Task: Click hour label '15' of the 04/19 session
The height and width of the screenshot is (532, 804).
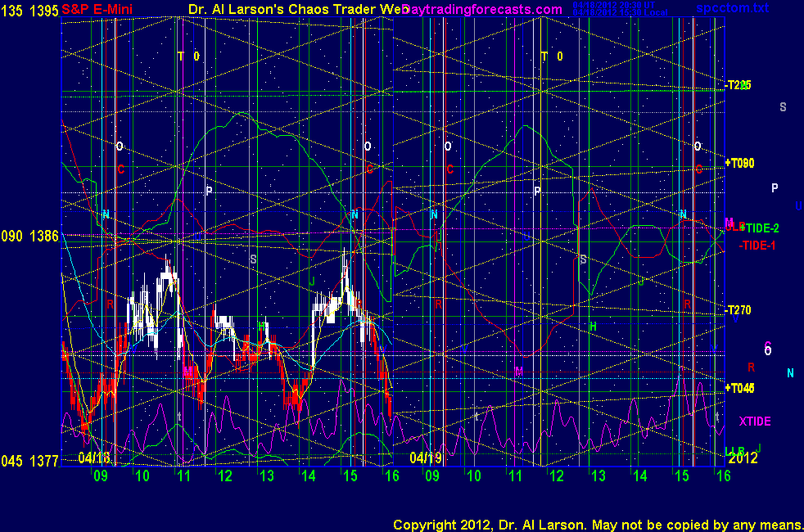Action: pyautogui.click(x=682, y=476)
